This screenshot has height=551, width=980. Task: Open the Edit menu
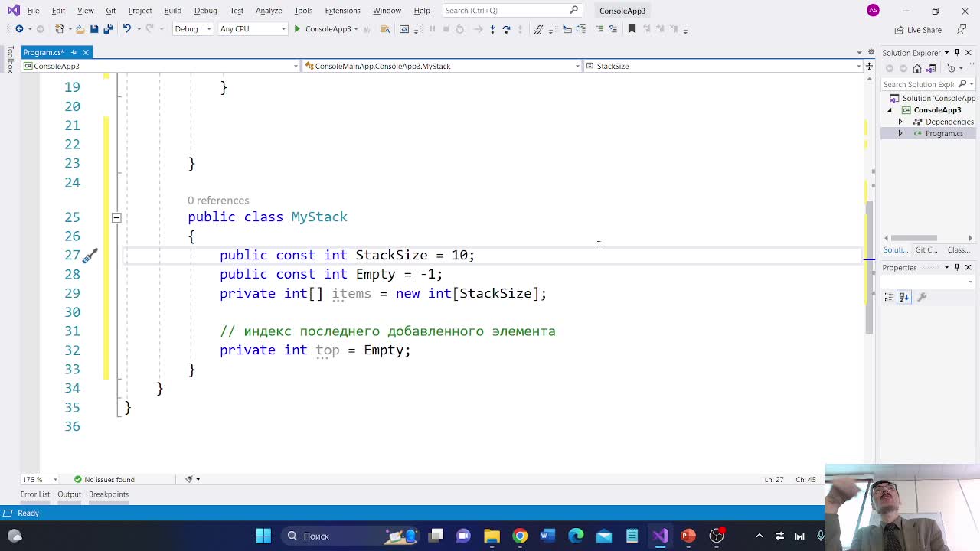[58, 11]
